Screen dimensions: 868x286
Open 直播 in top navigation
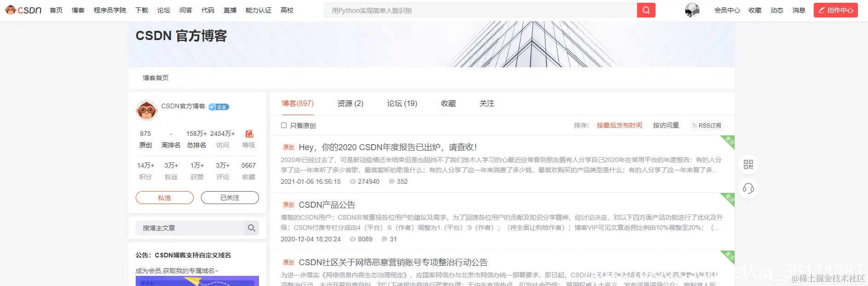(230, 10)
